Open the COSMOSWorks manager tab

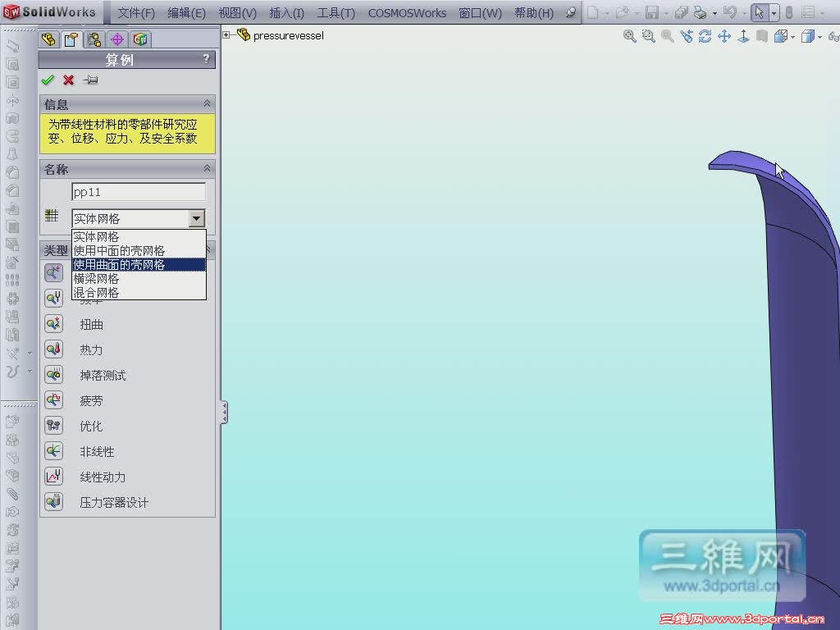point(140,39)
